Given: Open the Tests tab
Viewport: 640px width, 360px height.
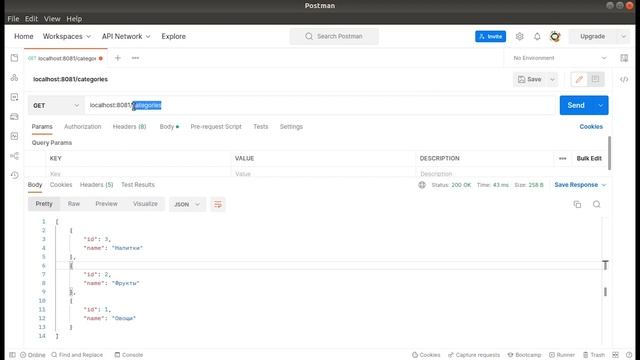Looking at the screenshot, I should [260, 127].
